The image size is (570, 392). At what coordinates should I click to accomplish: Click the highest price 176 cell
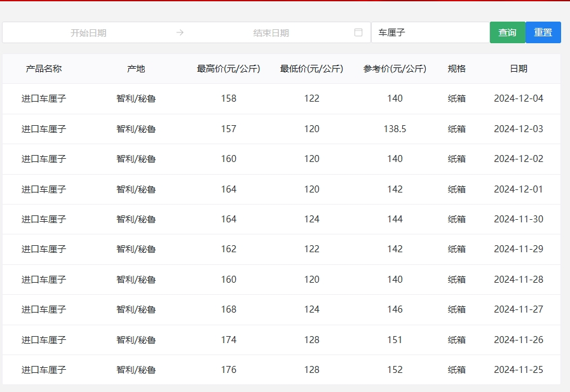pyautogui.click(x=229, y=370)
